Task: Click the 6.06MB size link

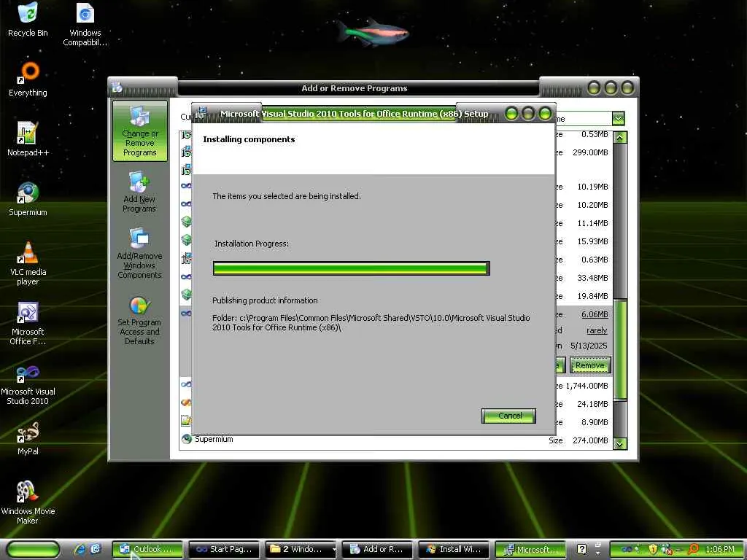Action: coord(595,314)
